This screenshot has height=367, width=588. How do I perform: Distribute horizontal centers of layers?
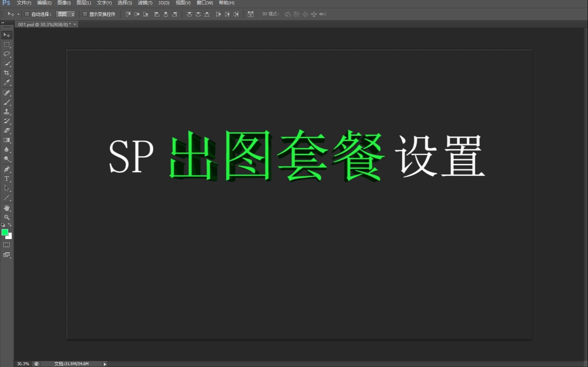pyautogui.click(x=227, y=14)
